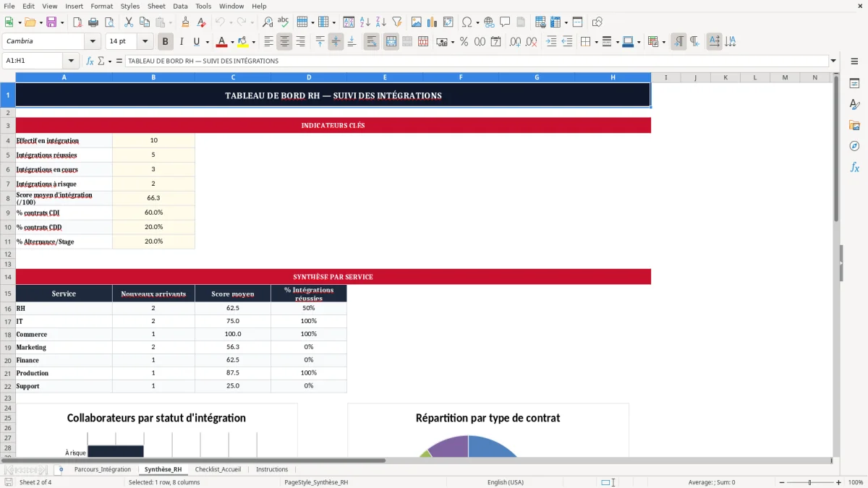Apply the red font color
Image resolution: width=868 pixels, height=488 pixels.
(x=222, y=42)
